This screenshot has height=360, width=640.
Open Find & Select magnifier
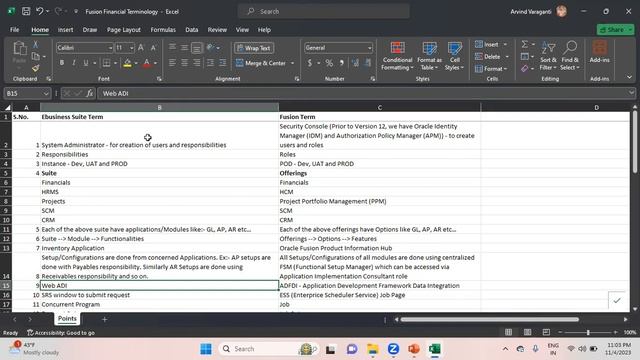tap(570, 56)
